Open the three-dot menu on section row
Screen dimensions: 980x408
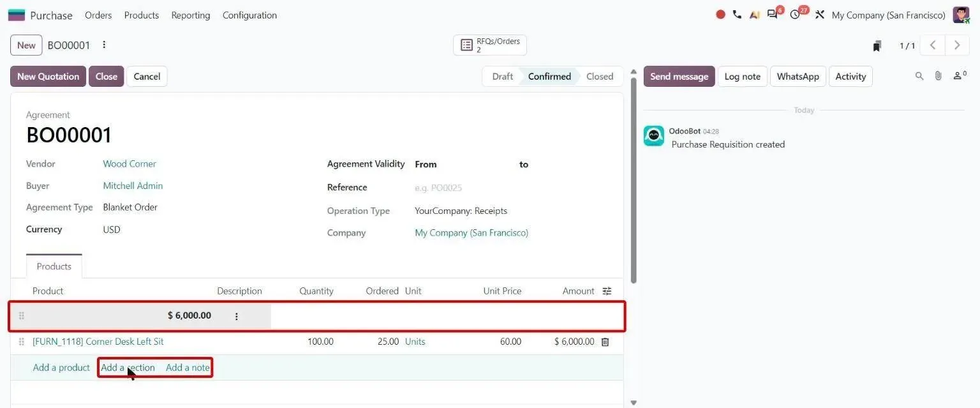(237, 316)
